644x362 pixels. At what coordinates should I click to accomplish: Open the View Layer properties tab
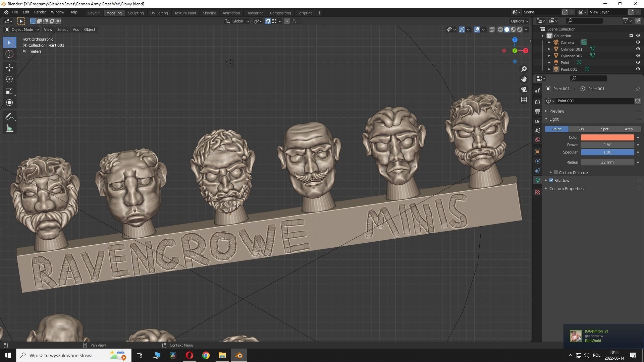coord(538,121)
